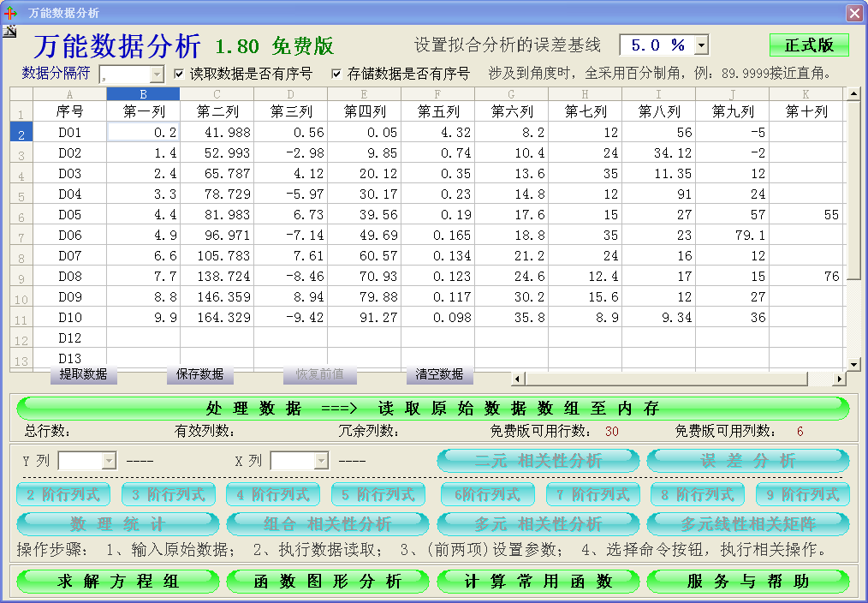Click the small note icon below the title bar
This screenshot has height=603, width=868.
pos(10,31)
